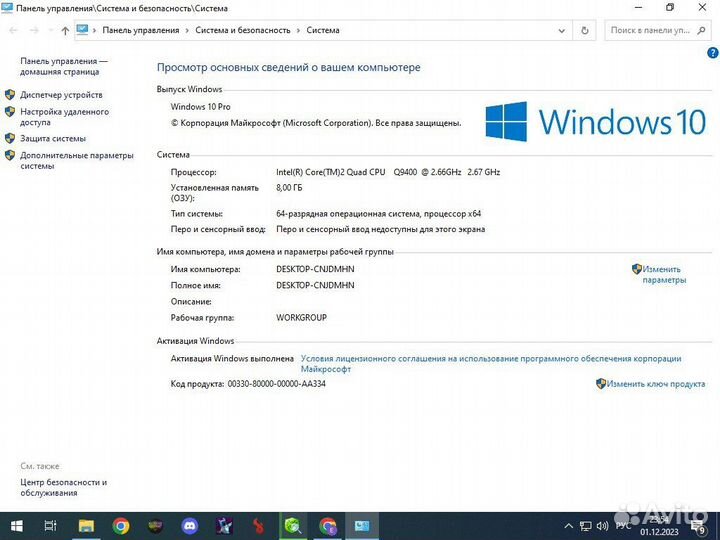This screenshot has width=720, height=540.
Task: Open the recent locations dropdown arrow
Action: pos(51,31)
